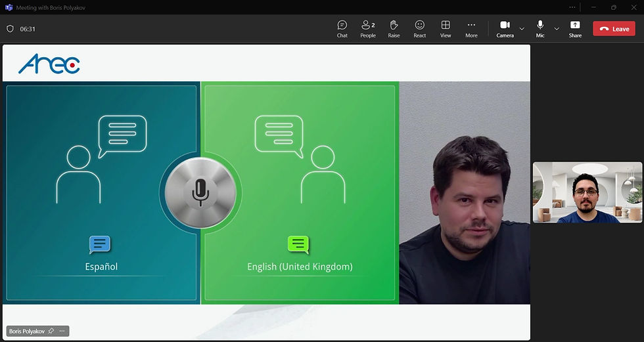Select English (United Kingdom) language label

click(x=300, y=267)
